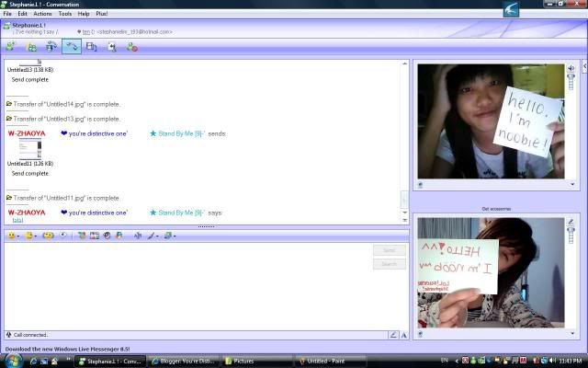Click the contact's display picture status icon
Screen dimensions: 588x368
click(x=6, y=26)
